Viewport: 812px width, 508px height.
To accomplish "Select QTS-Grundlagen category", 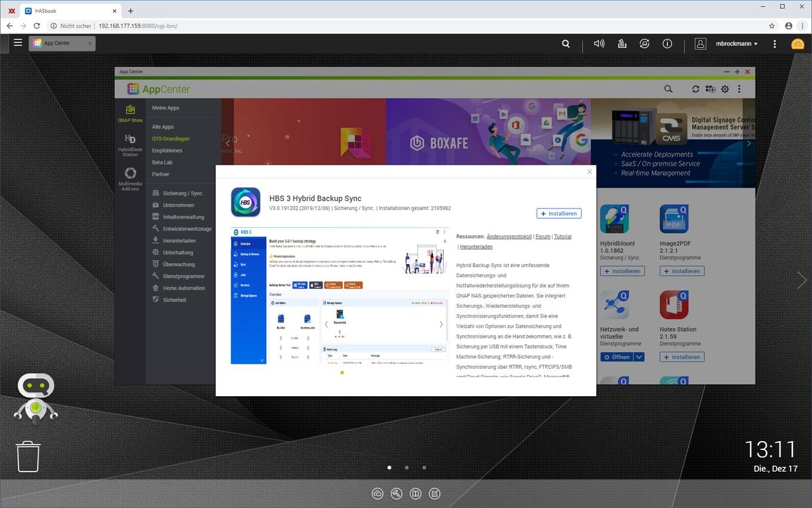I will coord(171,139).
